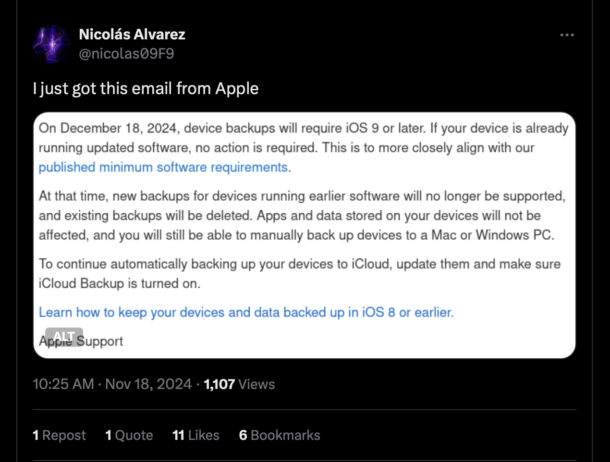Open the tweet's three-dot more options menu

[x=567, y=35]
